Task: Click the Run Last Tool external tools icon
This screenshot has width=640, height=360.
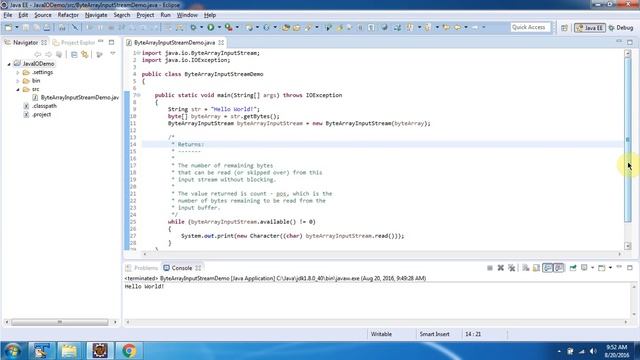Action: [229, 27]
